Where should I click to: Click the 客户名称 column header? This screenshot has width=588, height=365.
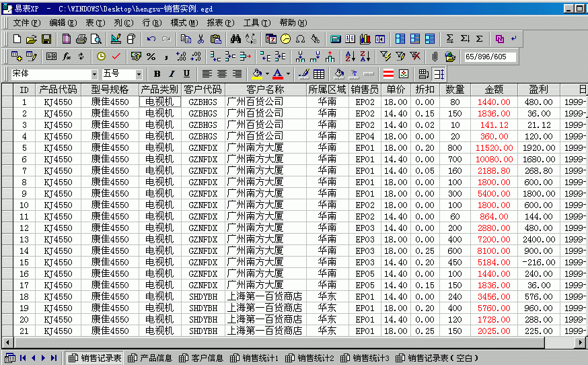[266, 90]
